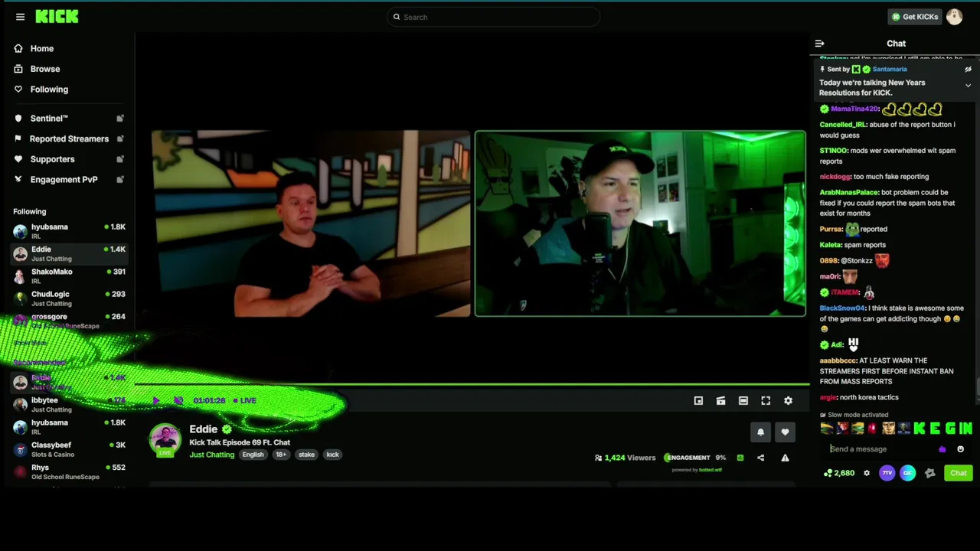Open Supporters in the sidebar
Screen dimensions: 980x551
coord(52,159)
